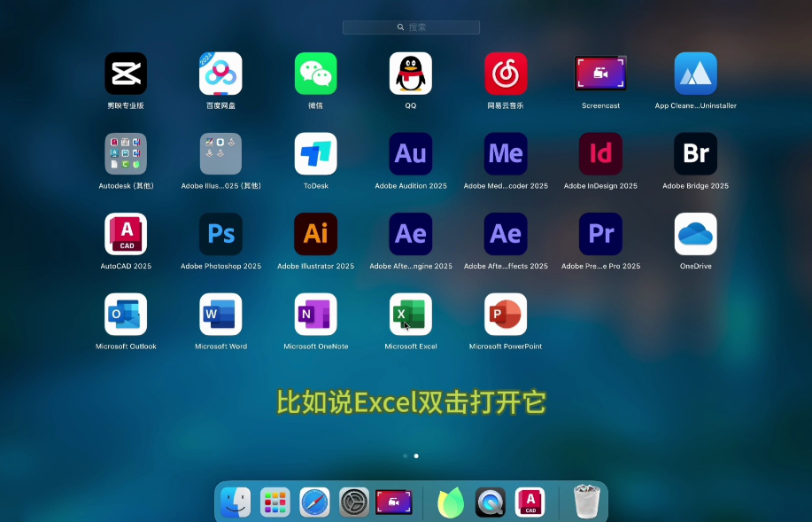Screen dimensions: 812x522
Task: Open Finder from the Dock
Action: click(x=236, y=503)
